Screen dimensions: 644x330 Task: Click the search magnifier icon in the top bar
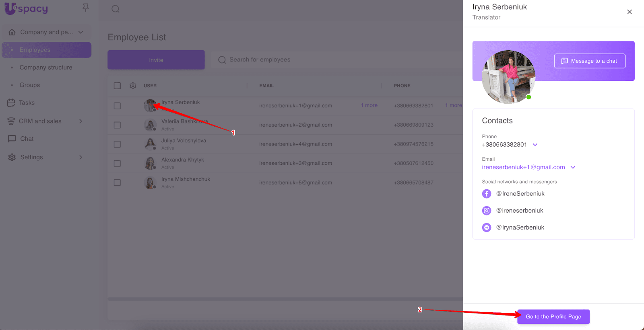pyautogui.click(x=116, y=9)
